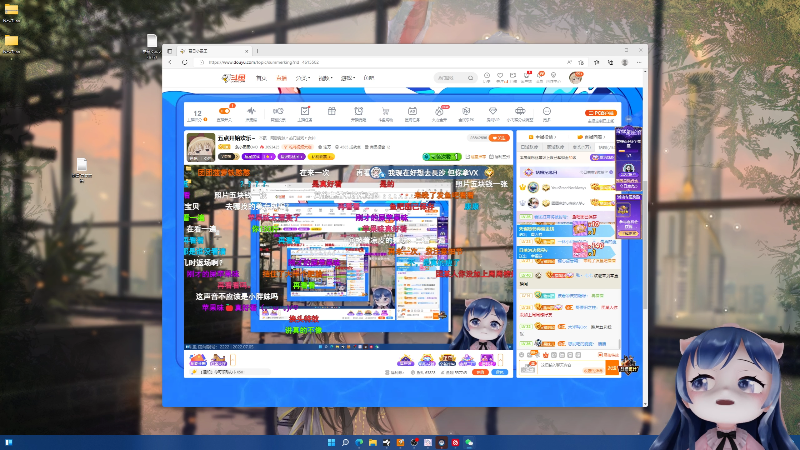
Task: Open the emoji icon above chat input
Action: (521, 355)
